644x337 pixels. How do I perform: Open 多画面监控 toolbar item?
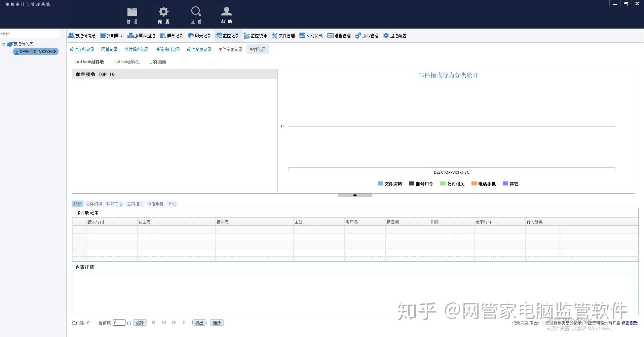tap(141, 36)
